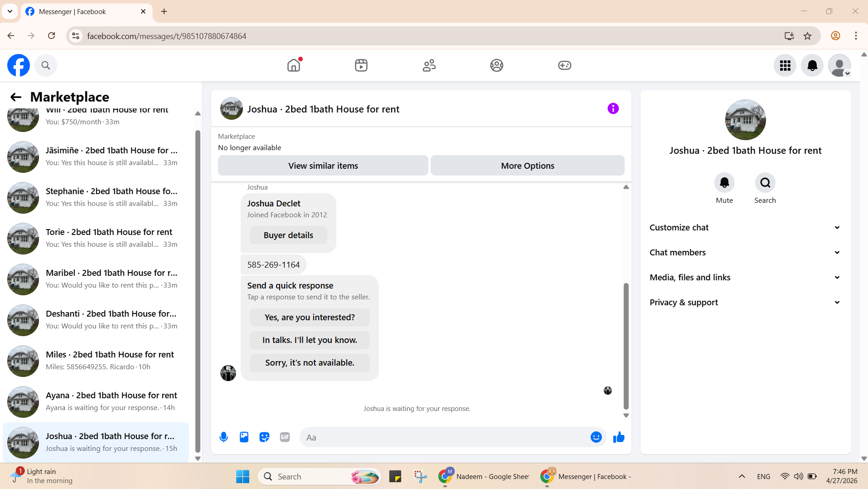868x489 pixels.
Task: Open the Torie conversation
Action: (x=96, y=238)
